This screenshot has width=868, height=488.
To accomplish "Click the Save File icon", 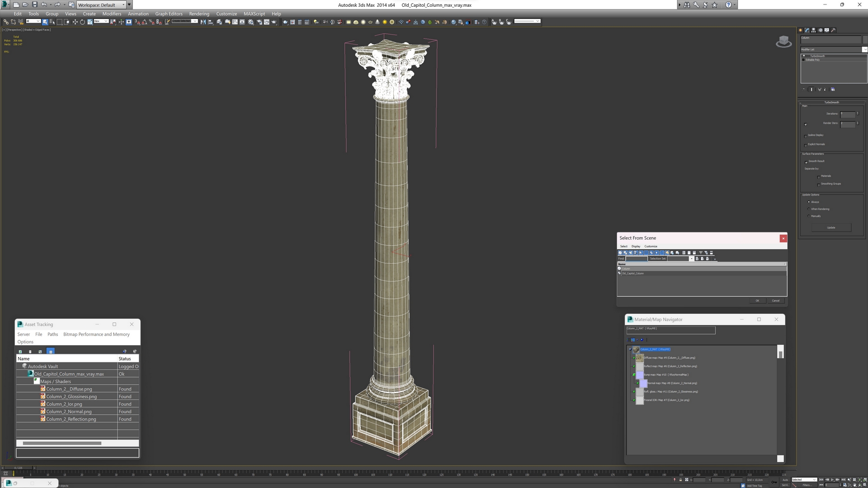I will (34, 5).
